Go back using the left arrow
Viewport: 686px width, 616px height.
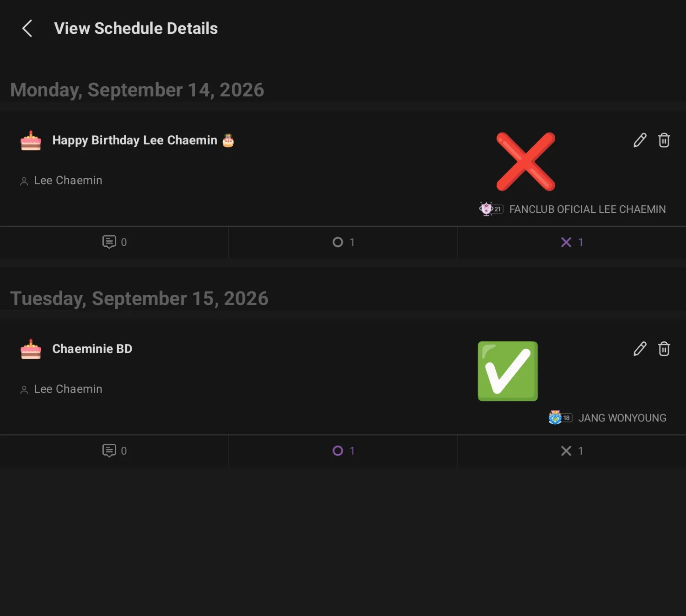[x=27, y=28]
